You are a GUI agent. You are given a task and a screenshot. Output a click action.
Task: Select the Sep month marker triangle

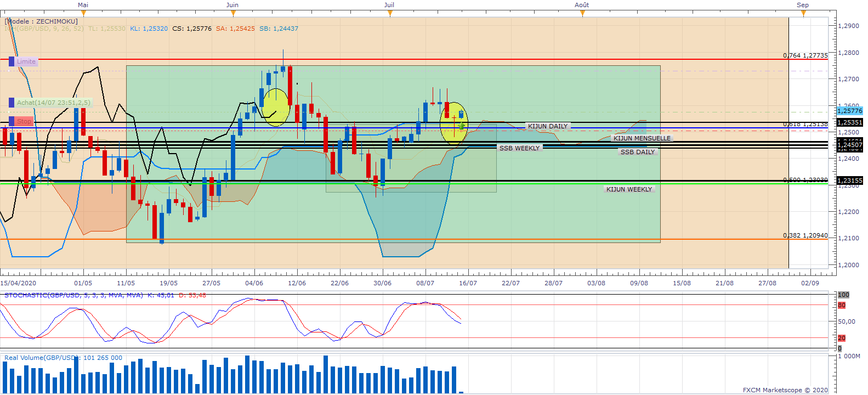click(803, 13)
